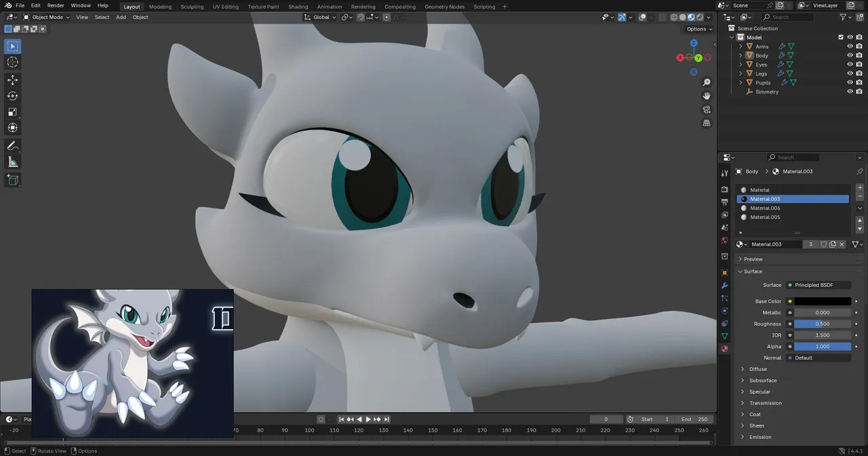Hide the Eyes object in viewport
This screenshot has height=456, width=868.
[x=850, y=64]
